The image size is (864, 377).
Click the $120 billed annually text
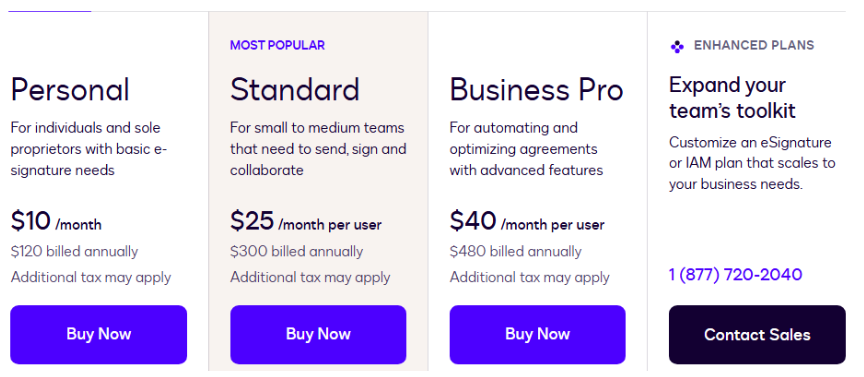point(74,252)
